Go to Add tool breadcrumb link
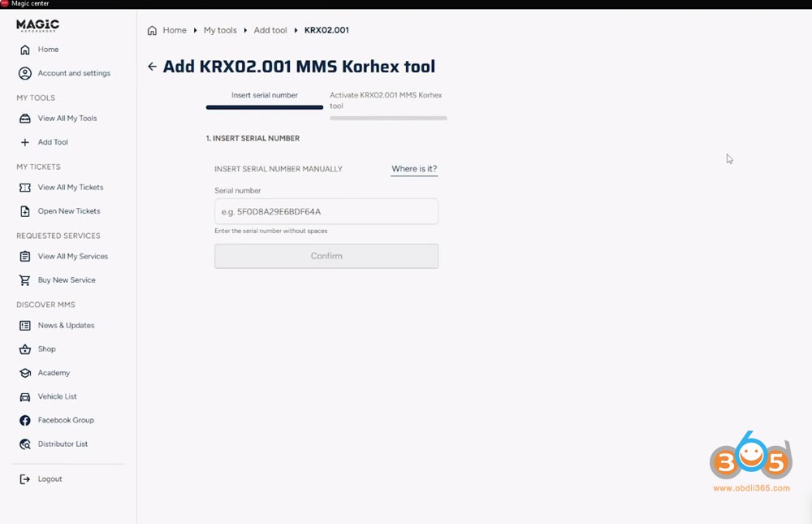The height and width of the screenshot is (524, 812). (x=270, y=31)
